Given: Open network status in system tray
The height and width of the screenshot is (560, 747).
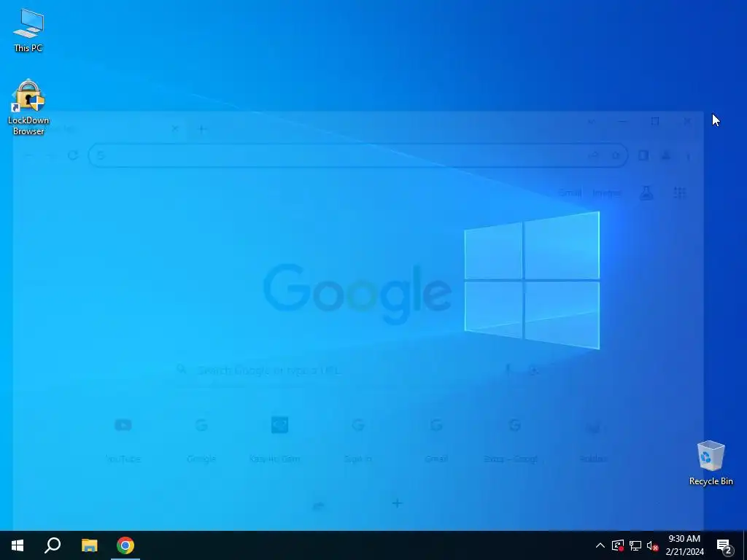Looking at the screenshot, I should (x=635, y=545).
